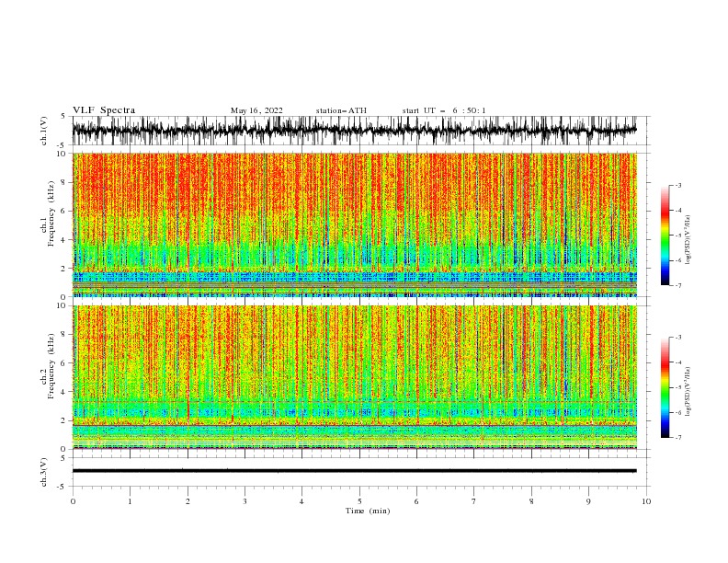This screenshot has height=563, width=728.
Task: Click the 10 kHz tick of ch.1 spectrogram
Action: click(x=63, y=154)
